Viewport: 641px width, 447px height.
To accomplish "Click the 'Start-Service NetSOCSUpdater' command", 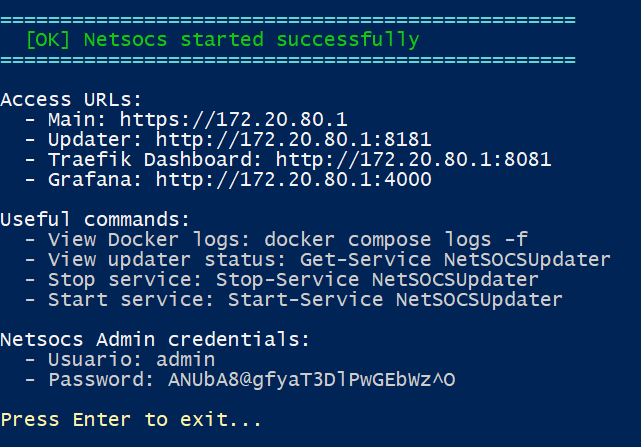I will point(396,299).
